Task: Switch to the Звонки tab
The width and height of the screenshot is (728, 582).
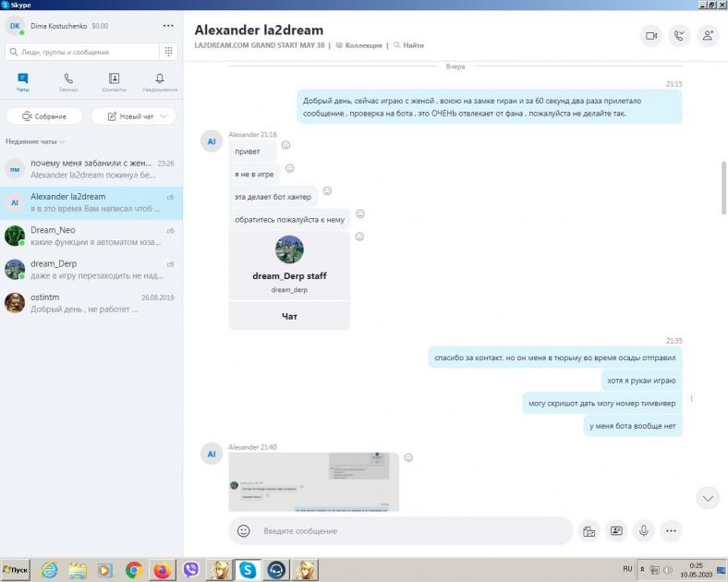Action: (x=68, y=83)
